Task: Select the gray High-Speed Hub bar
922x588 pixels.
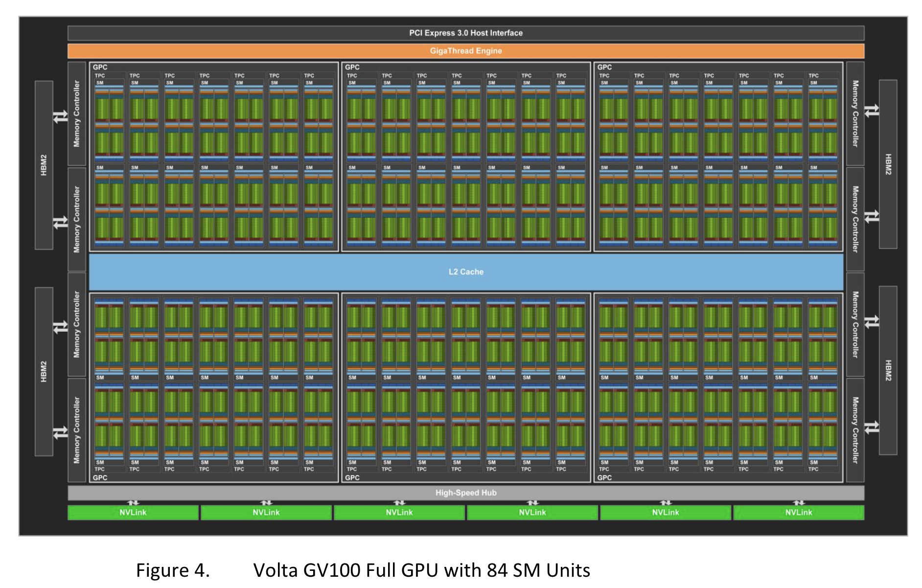Action: pos(466,493)
